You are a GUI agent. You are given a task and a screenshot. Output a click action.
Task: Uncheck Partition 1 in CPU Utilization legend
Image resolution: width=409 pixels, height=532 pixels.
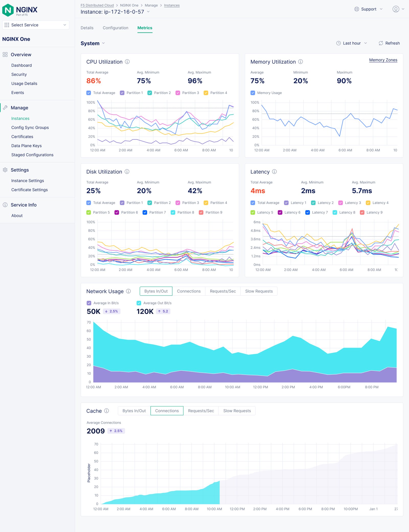pos(122,93)
